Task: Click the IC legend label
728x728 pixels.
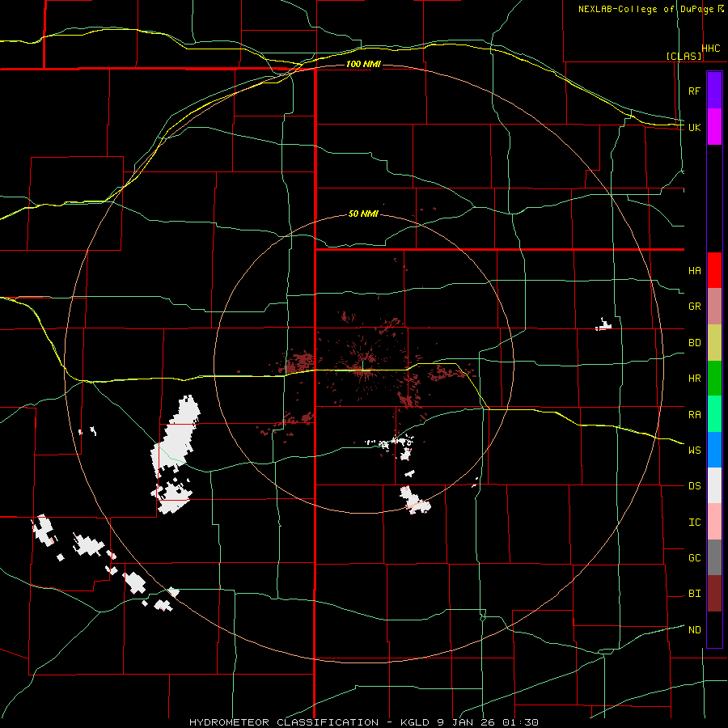Action: [694, 523]
